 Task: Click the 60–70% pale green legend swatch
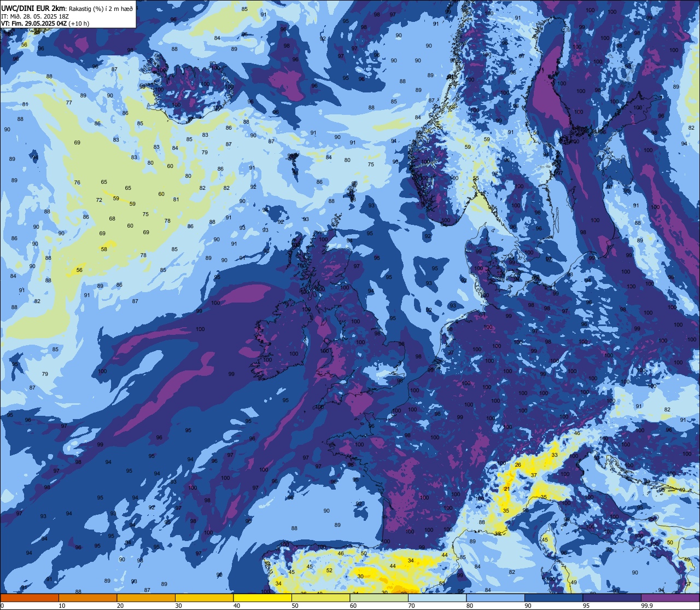(x=379, y=597)
